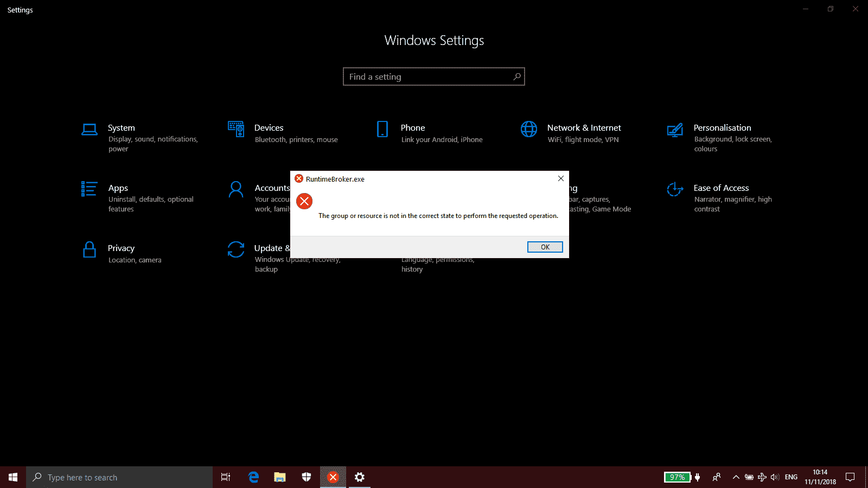Image resolution: width=868 pixels, height=488 pixels.
Task: Close the Settings window
Action: tap(856, 9)
